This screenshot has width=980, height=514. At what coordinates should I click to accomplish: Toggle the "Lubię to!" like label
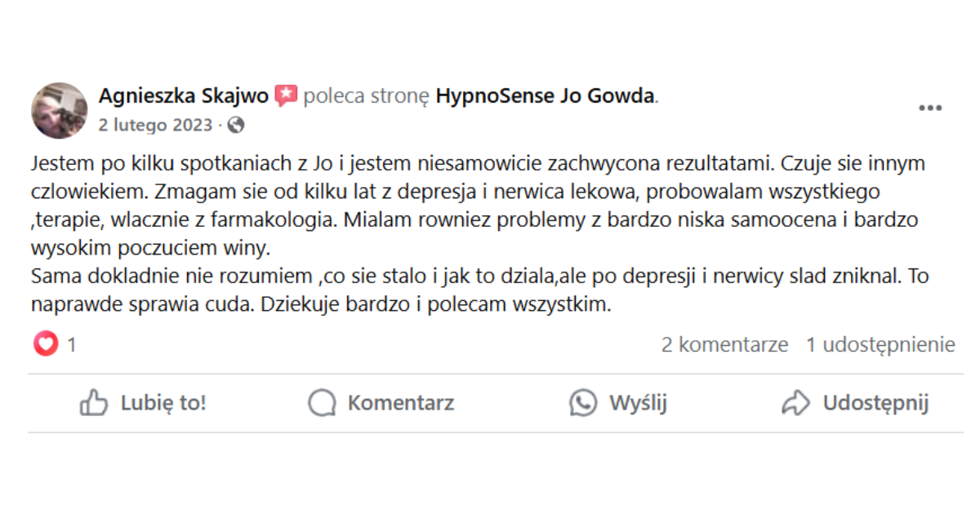coord(163,403)
